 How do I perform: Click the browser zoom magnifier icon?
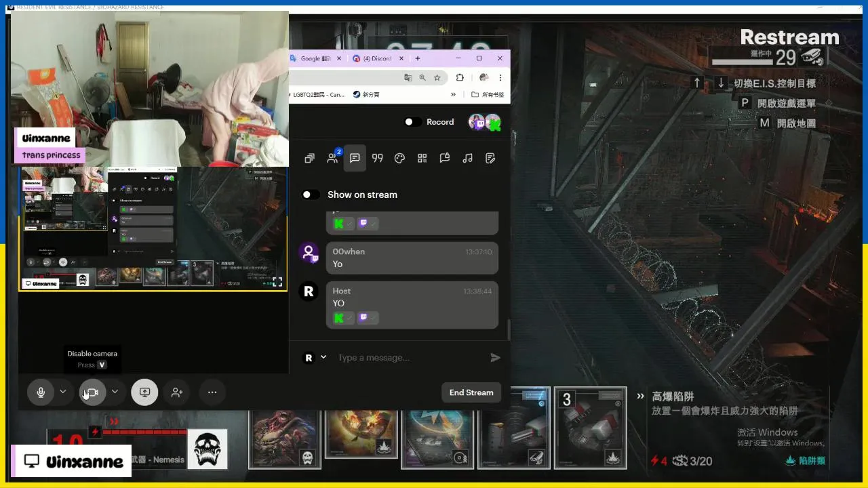422,77
